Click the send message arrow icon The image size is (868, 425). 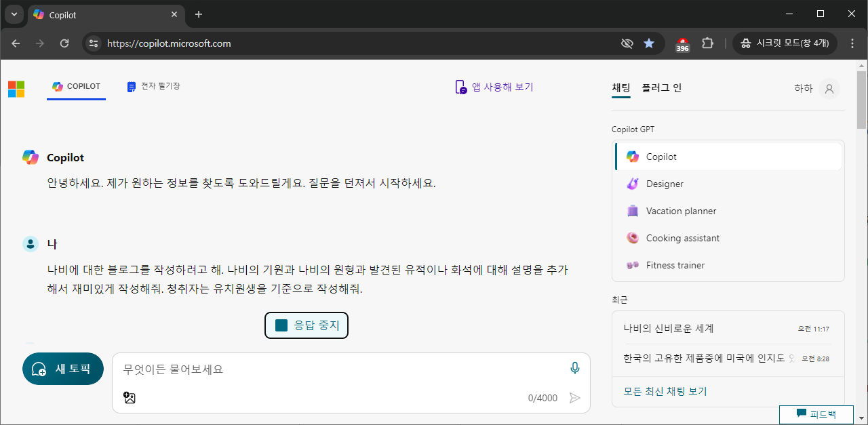(575, 398)
